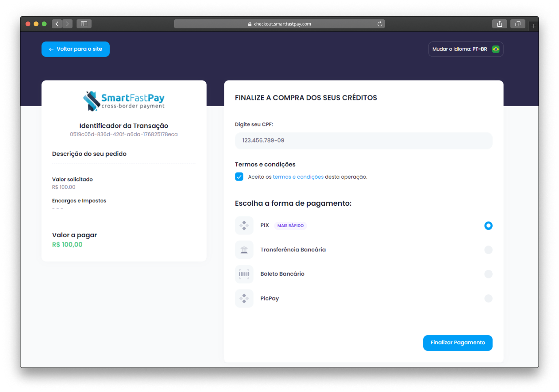Focus the CPF input field
The width and height of the screenshot is (559, 392).
[x=363, y=141]
